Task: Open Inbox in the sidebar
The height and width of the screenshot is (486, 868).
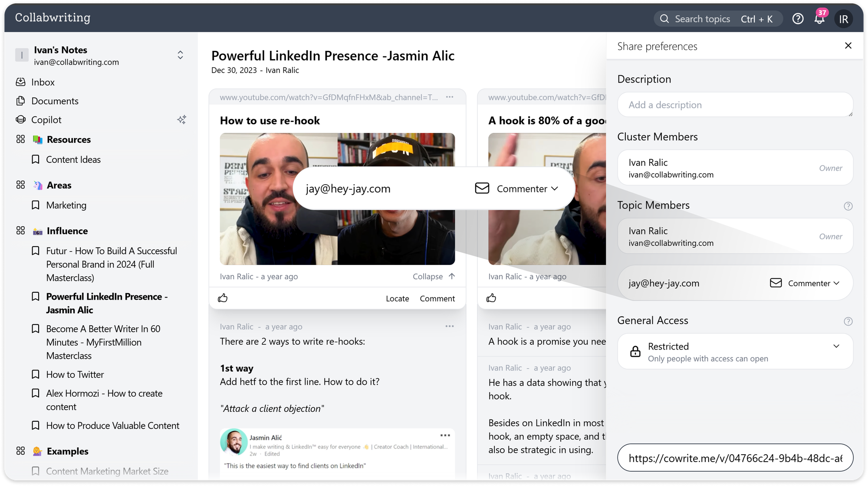Action: tap(43, 82)
